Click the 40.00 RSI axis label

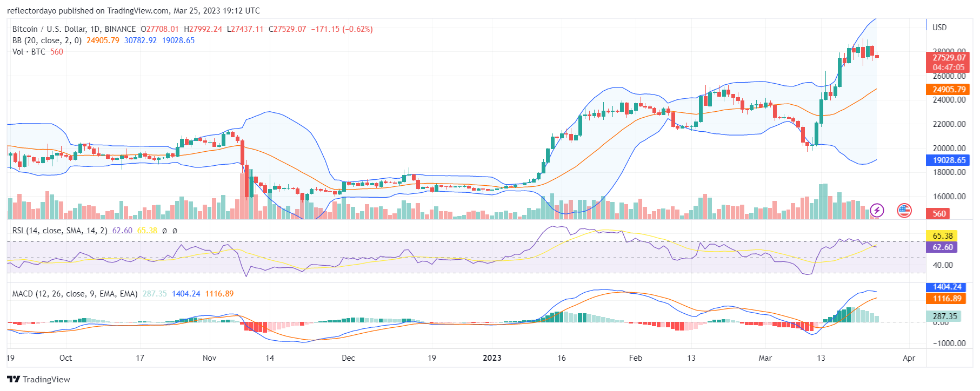(943, 265)
